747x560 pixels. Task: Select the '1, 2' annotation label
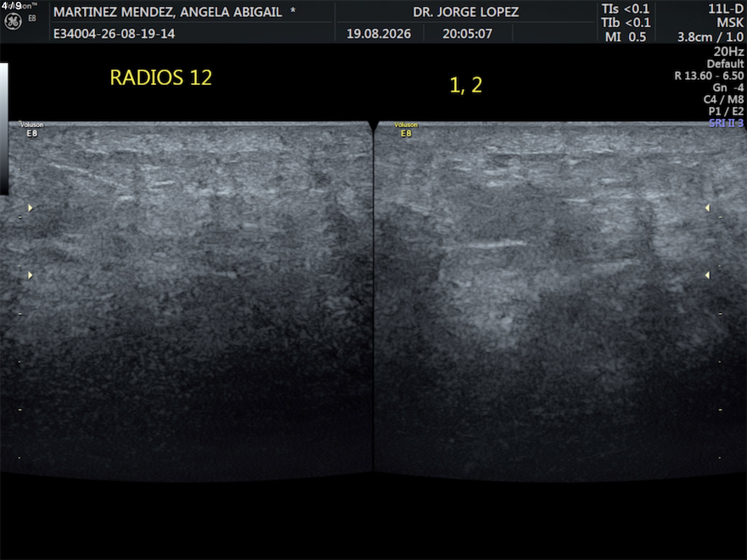(466, 85)
